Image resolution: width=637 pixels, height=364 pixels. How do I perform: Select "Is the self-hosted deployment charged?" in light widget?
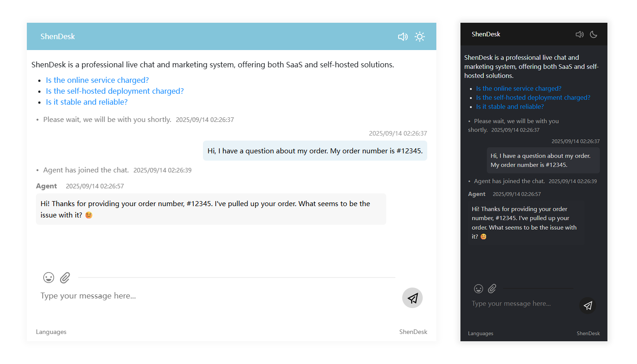click(115, 91)
